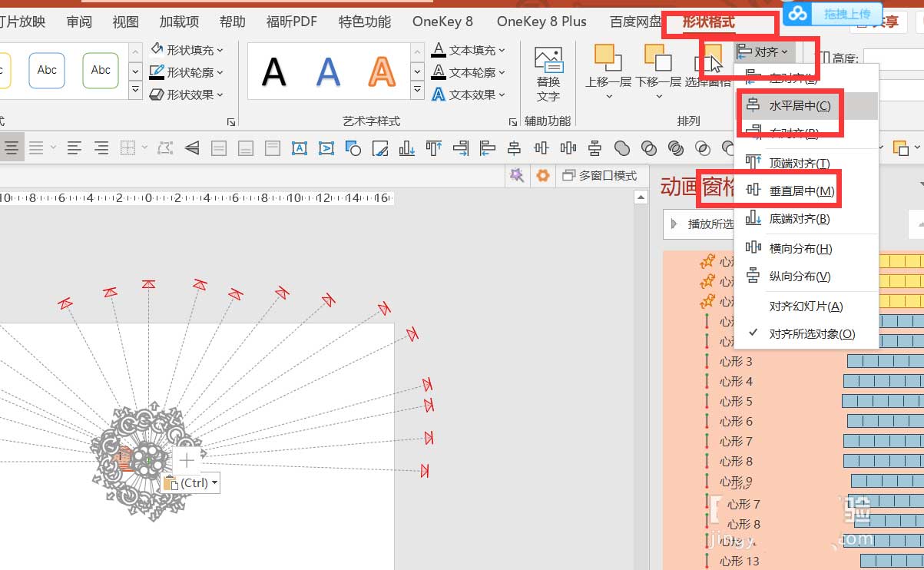Choose 垂直居中(M) from the align menu

(802, 191)
